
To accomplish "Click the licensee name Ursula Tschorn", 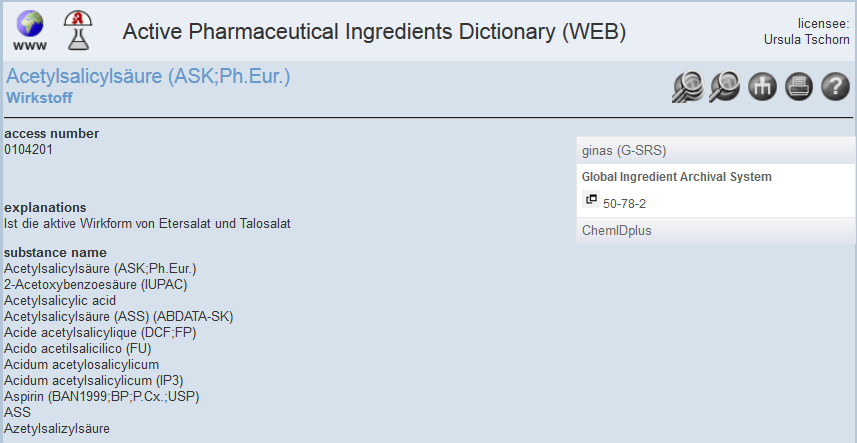I will [807, 40].
